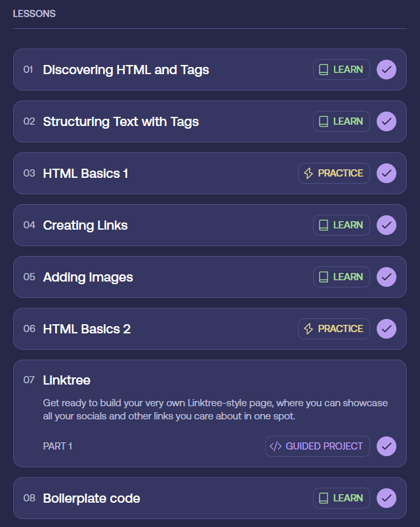
Task: Click the book icon next to LEARN on Creating Links
Action: coord(324,225)
